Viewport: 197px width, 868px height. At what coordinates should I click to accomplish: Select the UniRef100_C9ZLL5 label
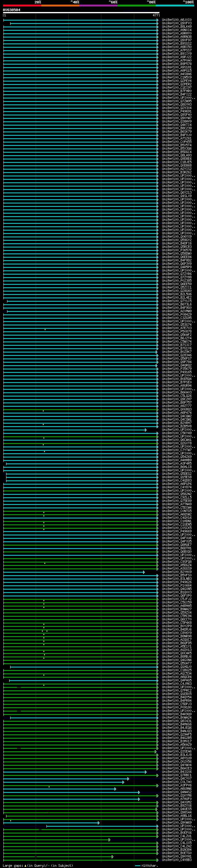coord(177,497)
